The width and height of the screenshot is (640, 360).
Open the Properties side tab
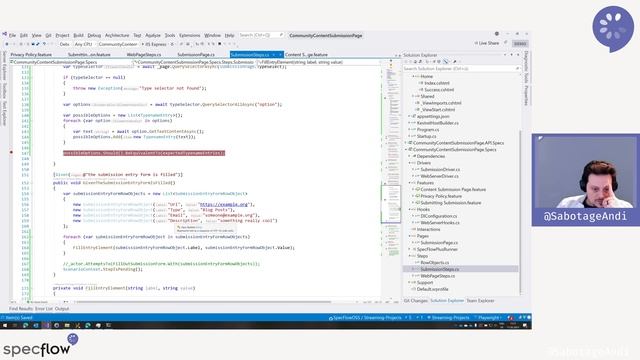pyautogui.click(x=526, y=95)
